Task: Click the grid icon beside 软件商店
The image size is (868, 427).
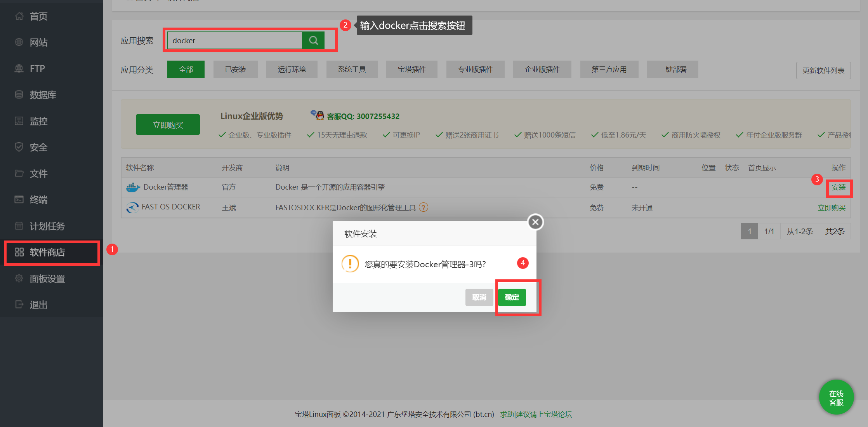Action: point(19,252)
